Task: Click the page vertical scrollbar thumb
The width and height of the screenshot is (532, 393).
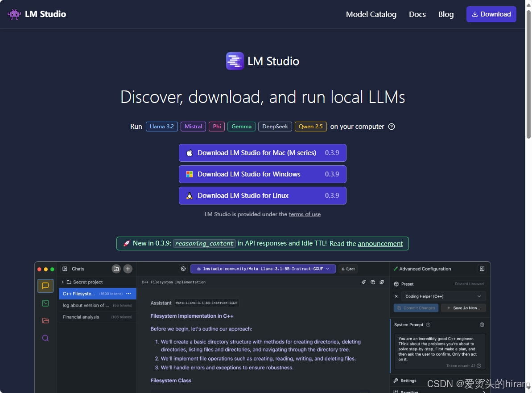Action: [528, 74]
